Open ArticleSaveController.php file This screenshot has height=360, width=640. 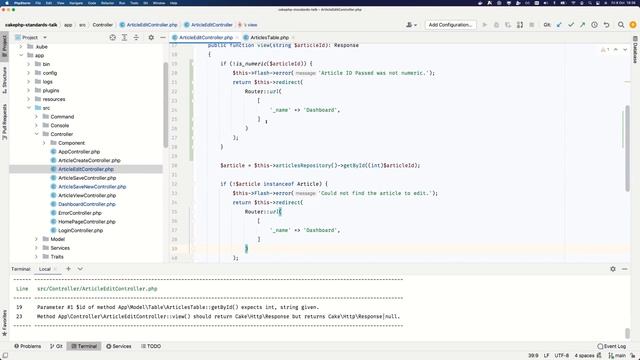pyautogui.click(x=87, y=178)
